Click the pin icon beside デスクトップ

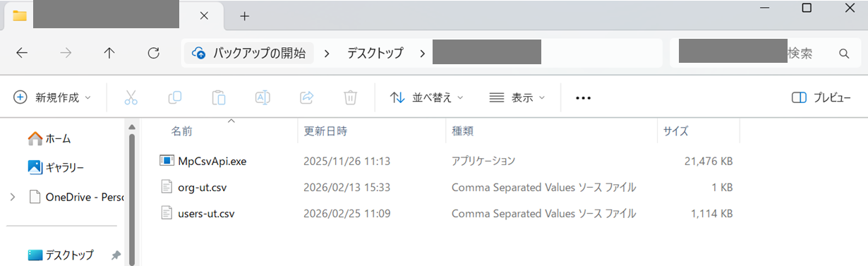tap(116, 255)
